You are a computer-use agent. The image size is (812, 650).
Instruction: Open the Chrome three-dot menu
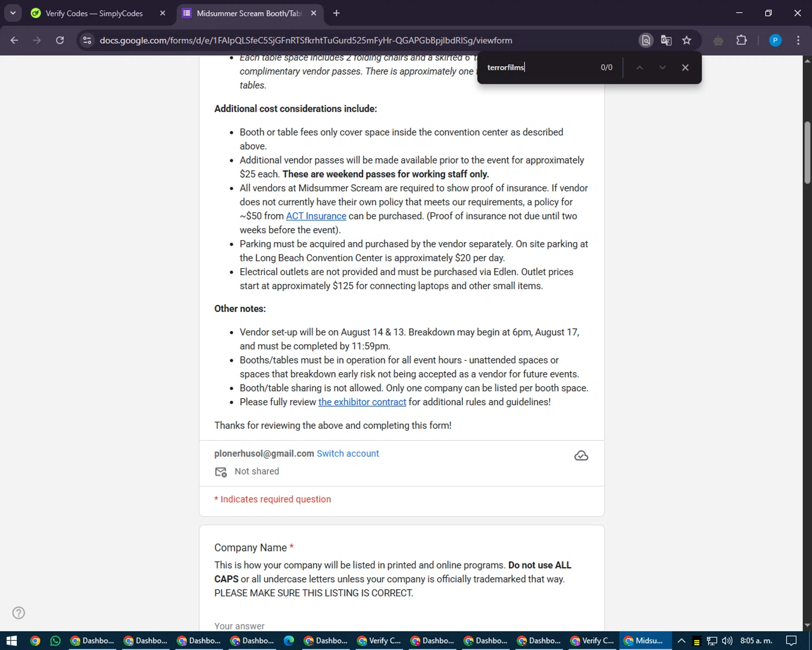[798, 40]
